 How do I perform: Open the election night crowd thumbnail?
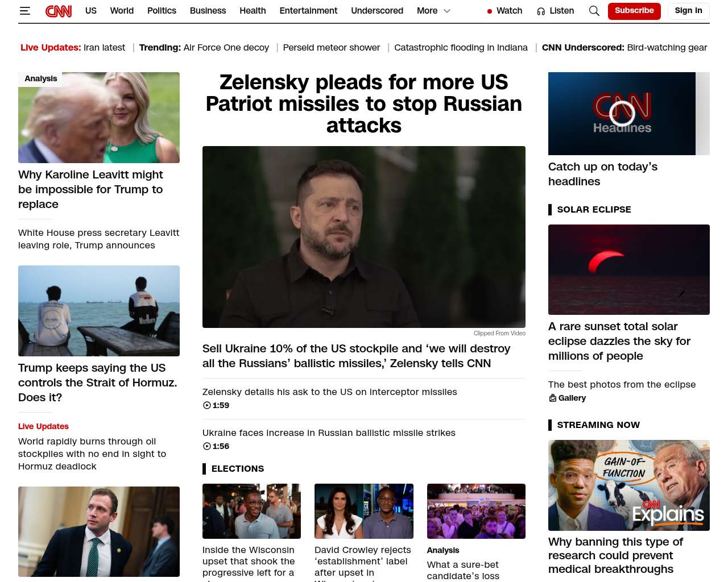click(476, 512)
